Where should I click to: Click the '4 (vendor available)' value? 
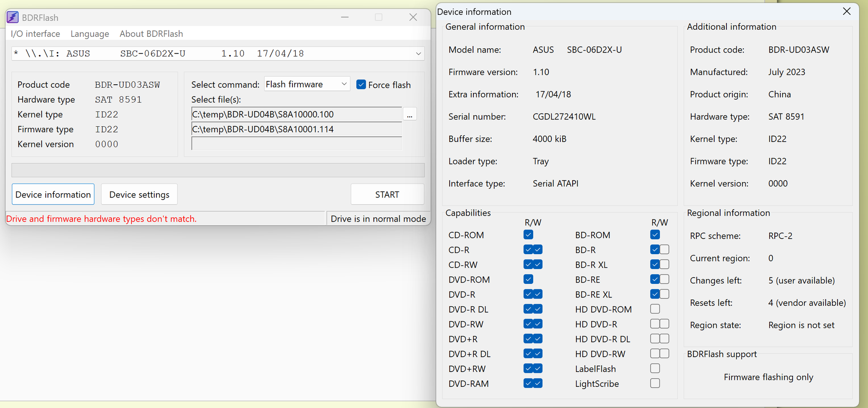click(807, 303)
